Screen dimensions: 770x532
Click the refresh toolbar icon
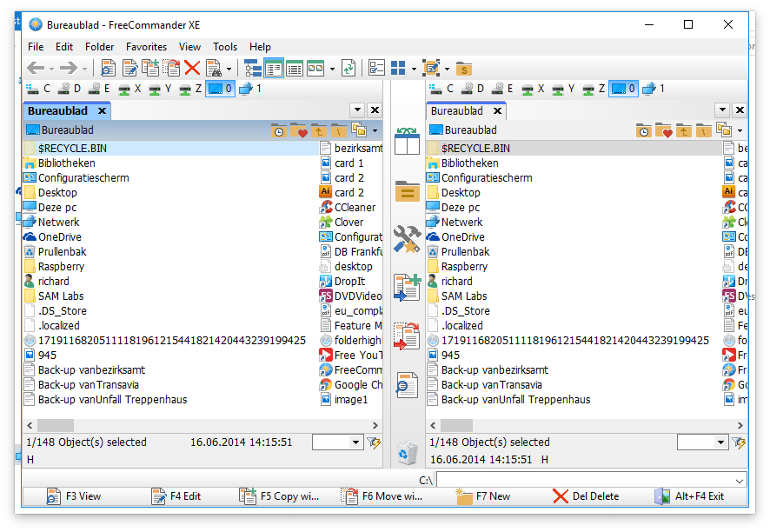click(348, 69)
